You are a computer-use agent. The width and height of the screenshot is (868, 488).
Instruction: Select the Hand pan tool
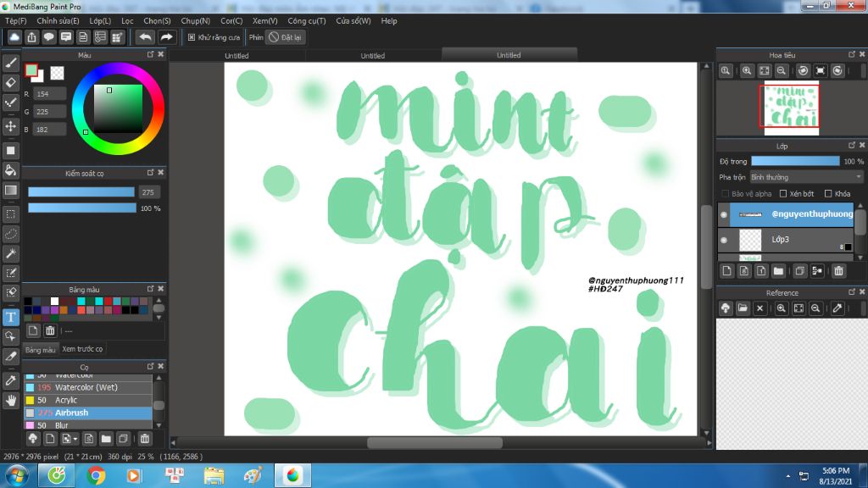[x=10, y=401]
